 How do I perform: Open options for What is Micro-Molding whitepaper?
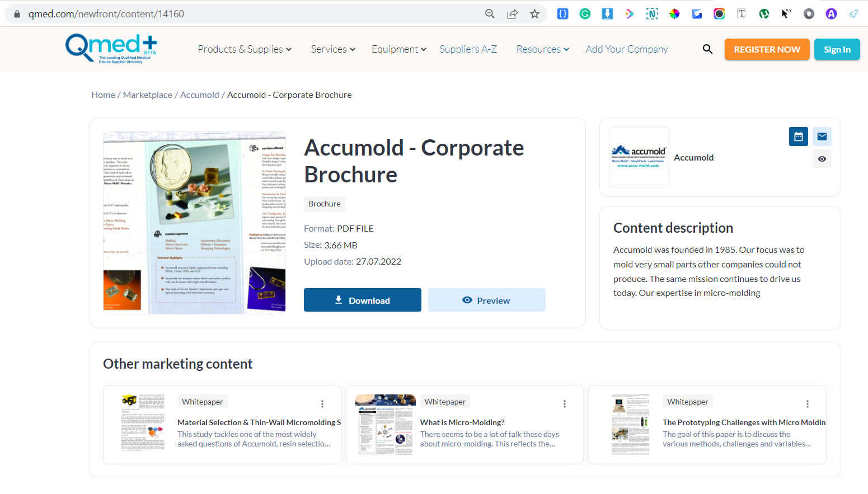point(565,404)
